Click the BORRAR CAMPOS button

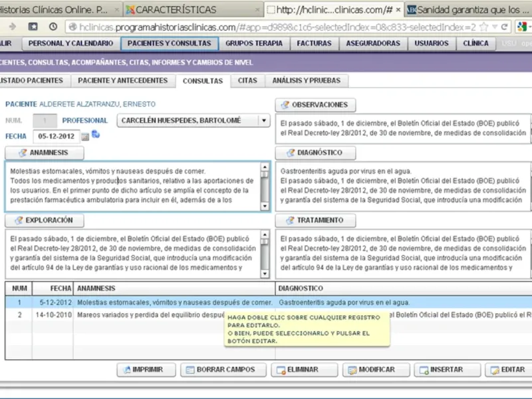tap(223, 370)
